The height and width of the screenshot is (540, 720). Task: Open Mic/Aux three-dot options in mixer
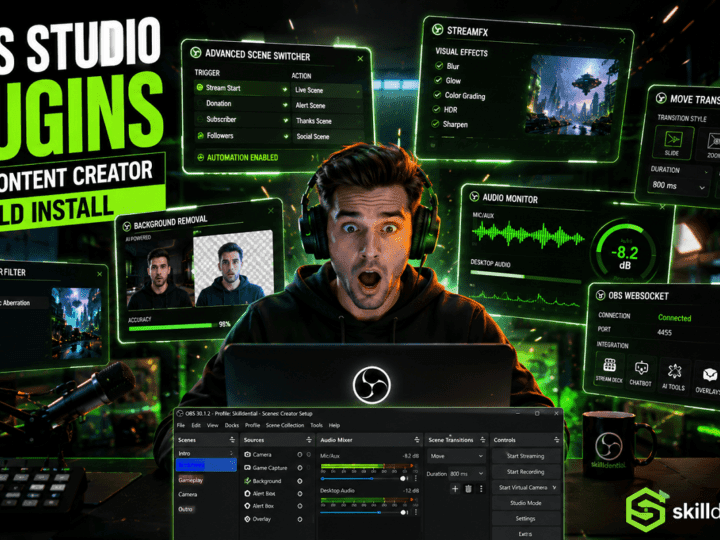click(x=416, y=478)
